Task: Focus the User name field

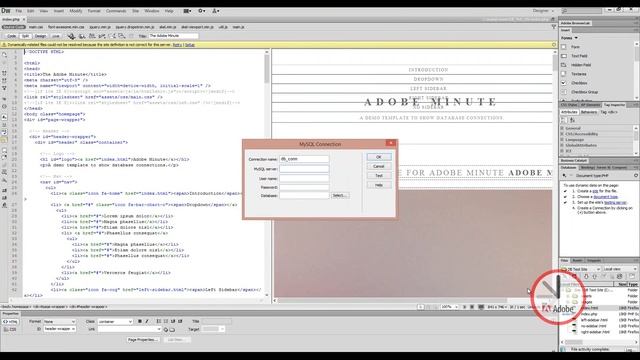Action: 304,178
